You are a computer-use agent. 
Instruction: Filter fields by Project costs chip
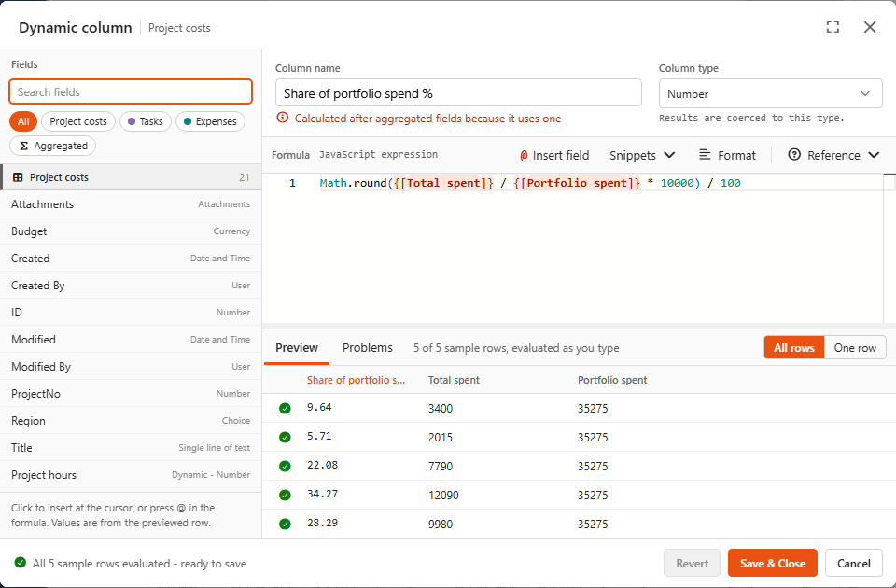point(78,121)
